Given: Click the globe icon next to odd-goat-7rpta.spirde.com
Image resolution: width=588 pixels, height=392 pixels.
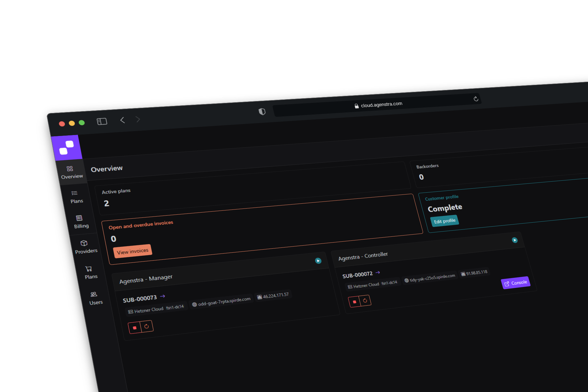Looking at the screenshot, I should point(194,305).
